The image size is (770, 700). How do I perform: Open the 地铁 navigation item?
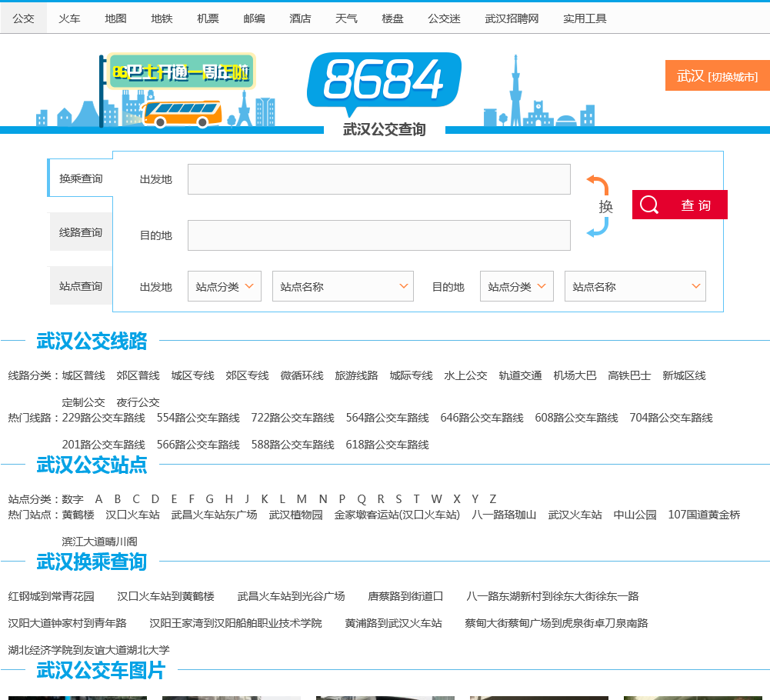[162, 18]
